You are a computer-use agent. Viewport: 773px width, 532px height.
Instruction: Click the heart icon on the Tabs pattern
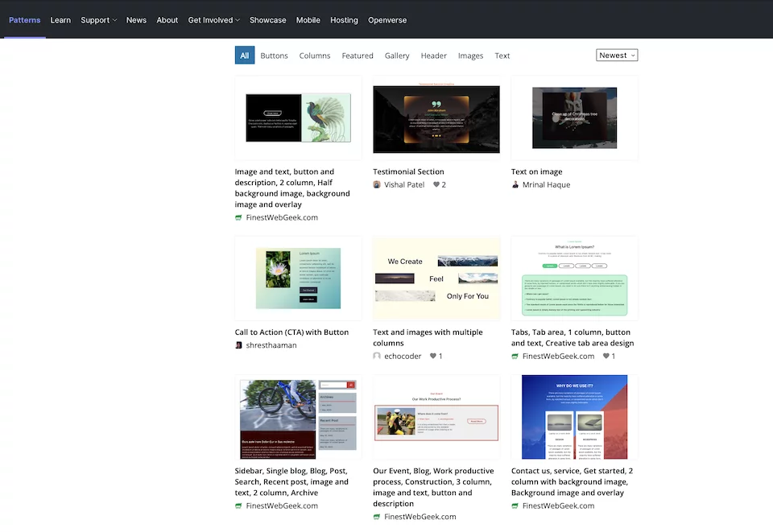(606, 356)
